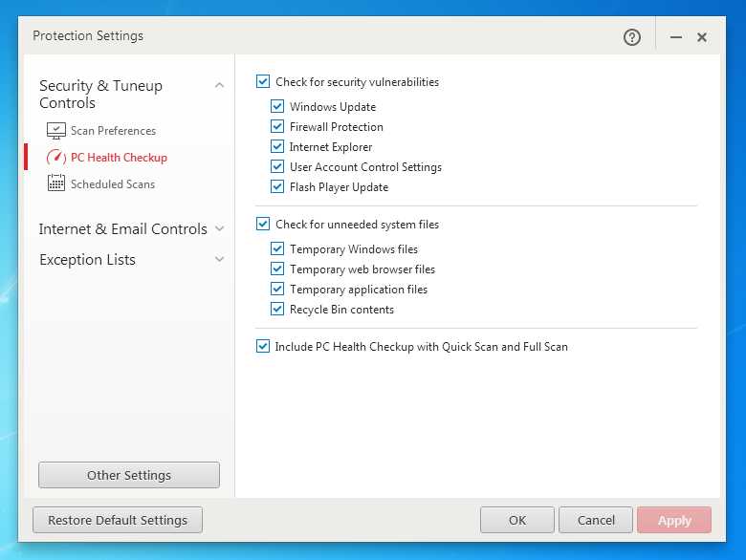
Task: Open help with the question mark icon
Action: (x=631, y=37)
